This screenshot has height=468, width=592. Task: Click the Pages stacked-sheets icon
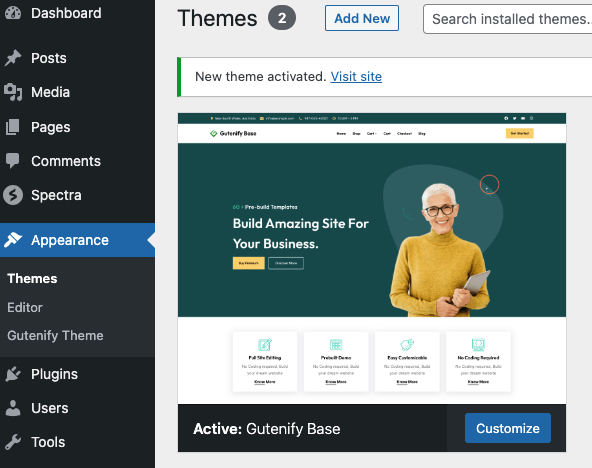pyautogui.click(x=13, y=127)
